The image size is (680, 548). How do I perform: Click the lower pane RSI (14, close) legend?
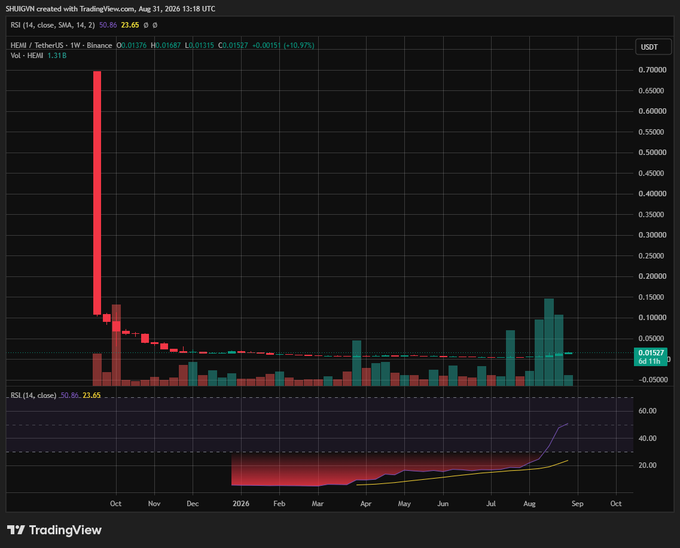point(33,395)
